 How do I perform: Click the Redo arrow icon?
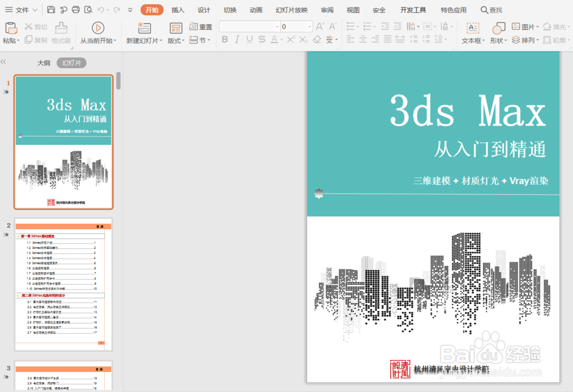click(116, 10)
